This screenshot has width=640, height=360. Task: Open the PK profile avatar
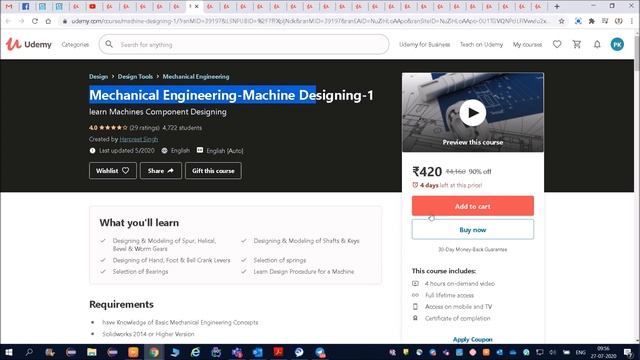617,44
